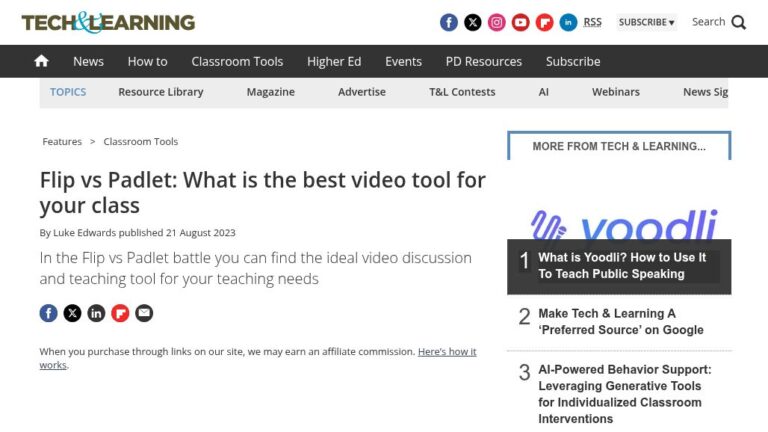Share article on X below summary
768x432 pixels.
72,313
